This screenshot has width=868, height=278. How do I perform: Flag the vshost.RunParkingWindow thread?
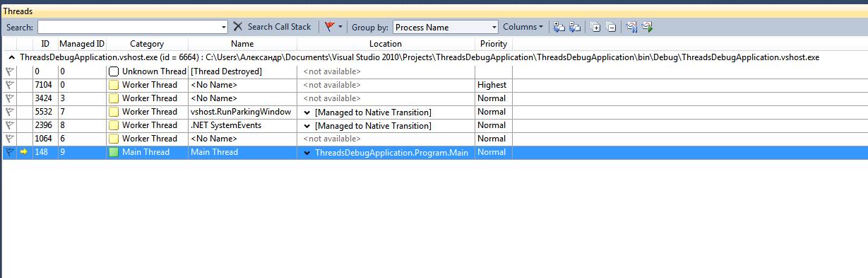pyautogui.click(x=10, y=112)
